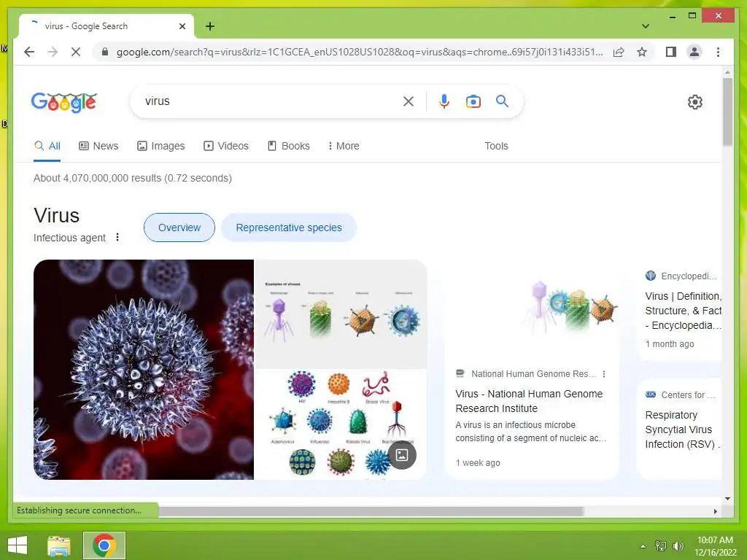Open search Tools
The image size is (747, 560).
496,146
